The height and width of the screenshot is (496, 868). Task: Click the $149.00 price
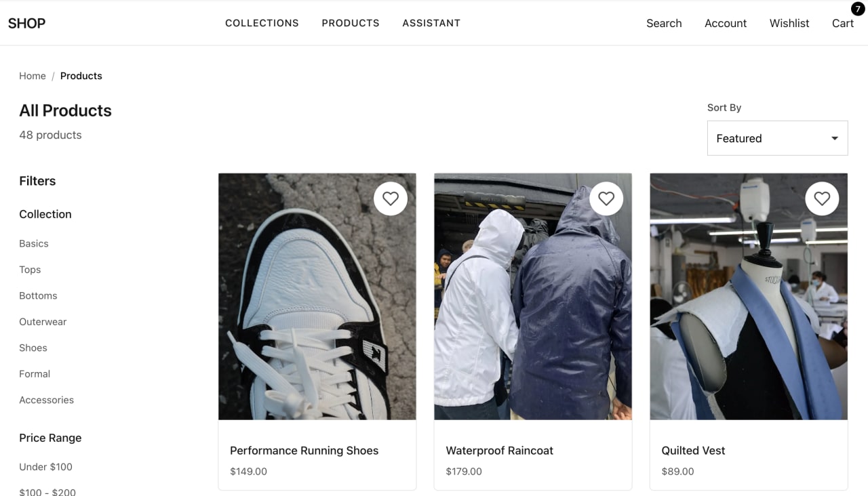pos(249,472)
